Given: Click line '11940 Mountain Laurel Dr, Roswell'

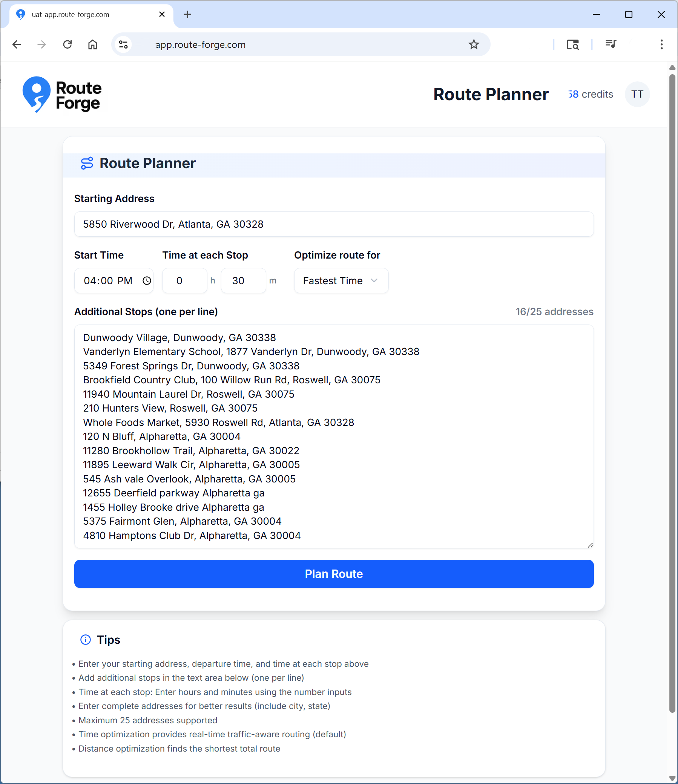Looking at the screenshot, I should (189, 394).
